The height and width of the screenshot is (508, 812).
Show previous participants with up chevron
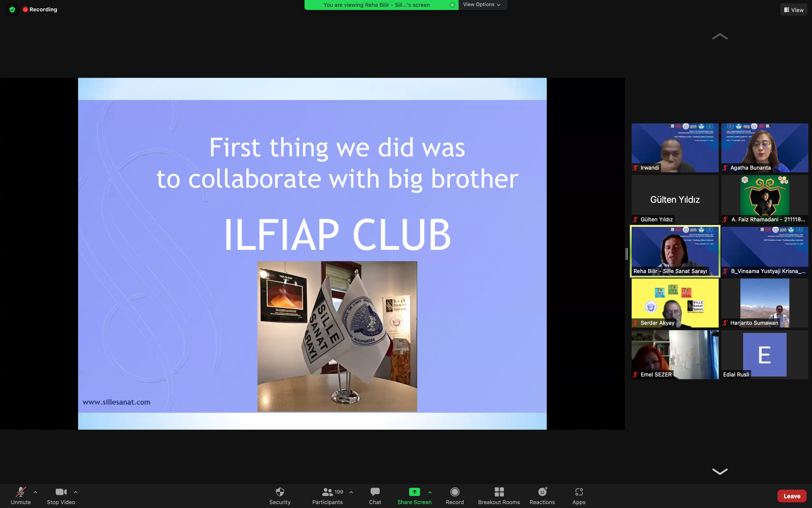[720, 37]
